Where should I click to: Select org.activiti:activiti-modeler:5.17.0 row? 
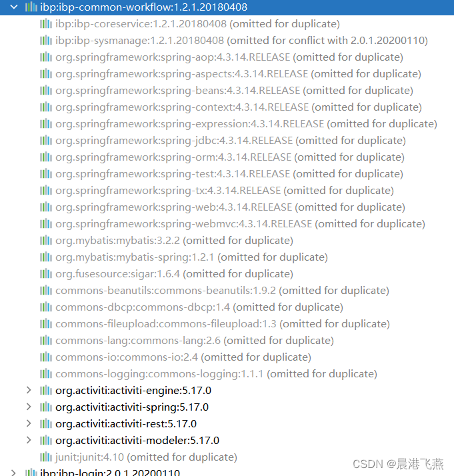(x=137, y=441)
